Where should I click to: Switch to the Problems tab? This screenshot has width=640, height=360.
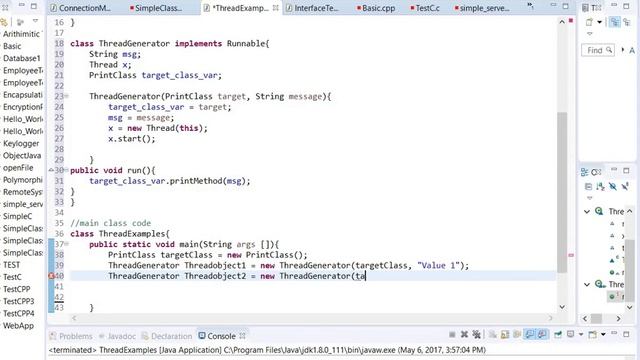pos(71,336)
